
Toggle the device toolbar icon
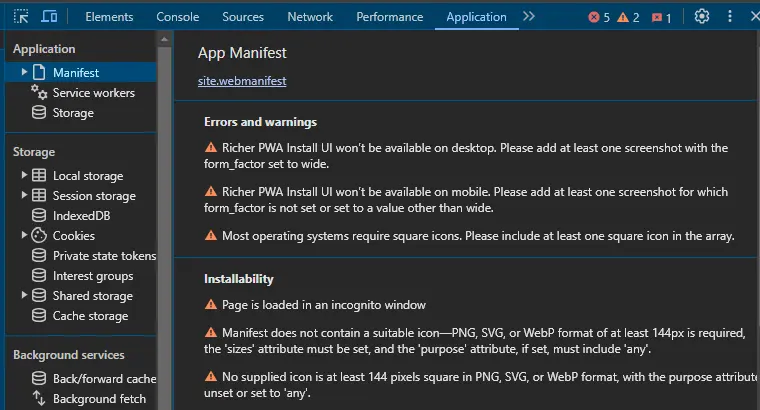pos(49,16)
